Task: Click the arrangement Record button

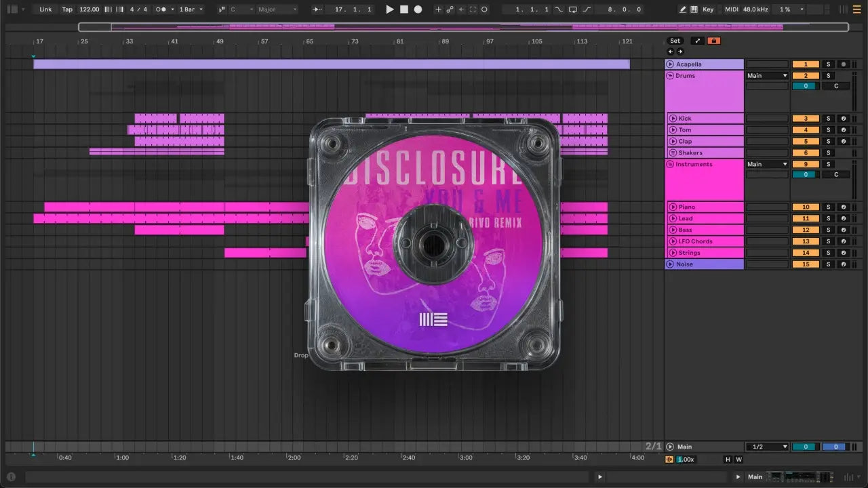Action: [418, 9]
